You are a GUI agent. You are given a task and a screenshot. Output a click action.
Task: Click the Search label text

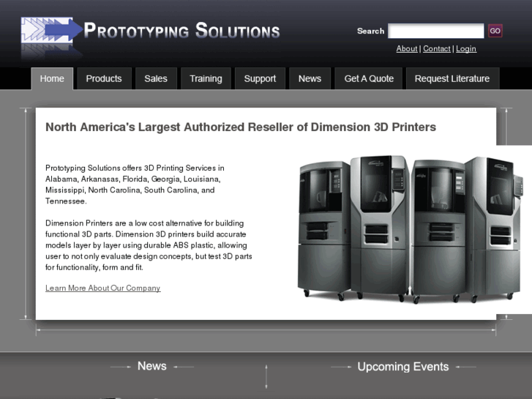[x=370, y=31]
